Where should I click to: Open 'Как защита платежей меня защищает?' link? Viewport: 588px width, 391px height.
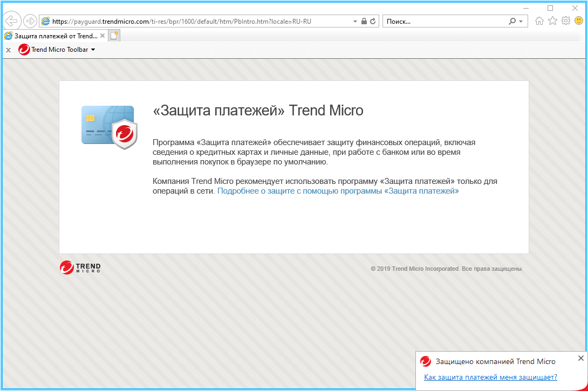tap(490, 377)
